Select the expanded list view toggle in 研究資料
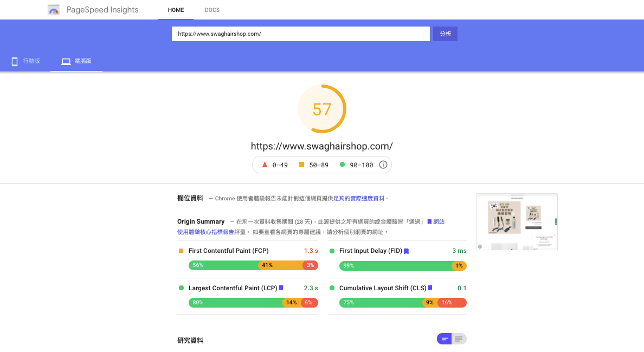Screen dimensions: 644x352 point(459,339)
